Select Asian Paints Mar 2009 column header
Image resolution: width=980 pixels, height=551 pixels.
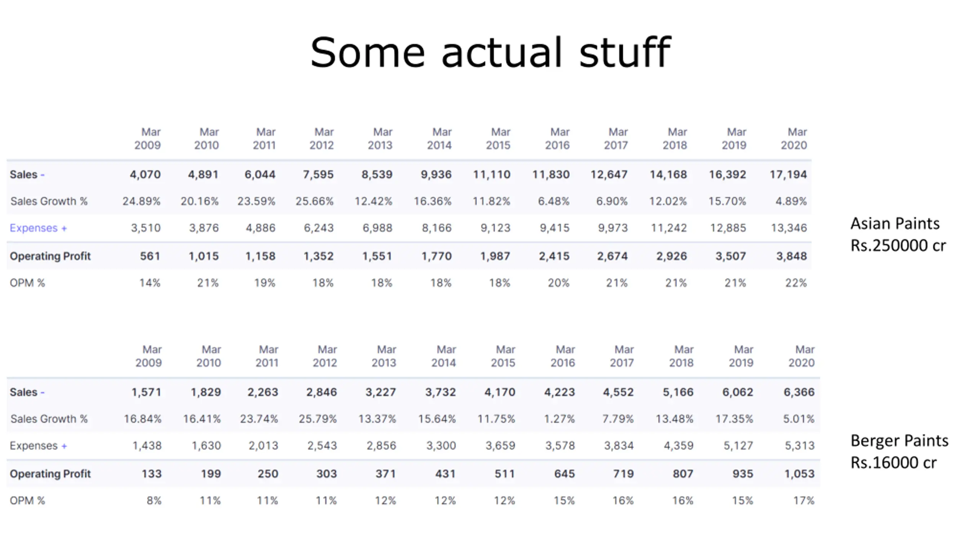147,139
